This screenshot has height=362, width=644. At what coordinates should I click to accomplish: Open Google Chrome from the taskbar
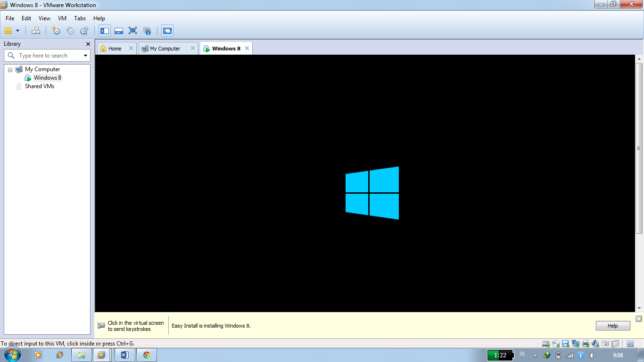(x=147, y=355)
